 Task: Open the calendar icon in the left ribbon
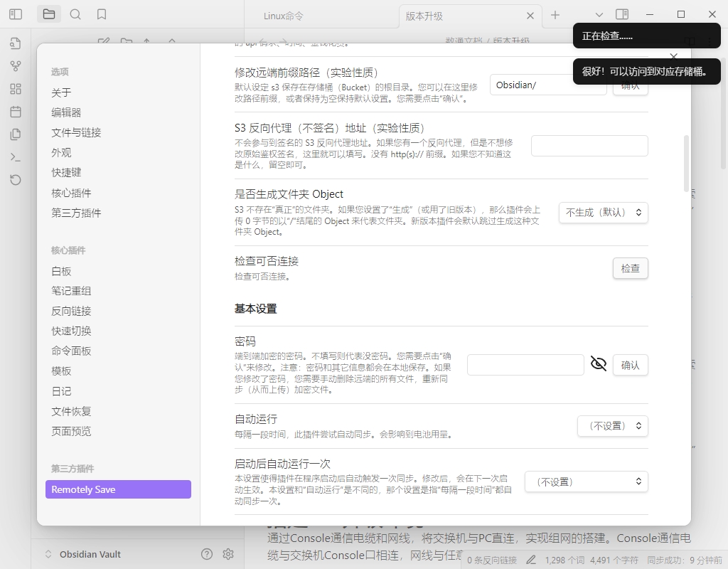pos(15,112)
